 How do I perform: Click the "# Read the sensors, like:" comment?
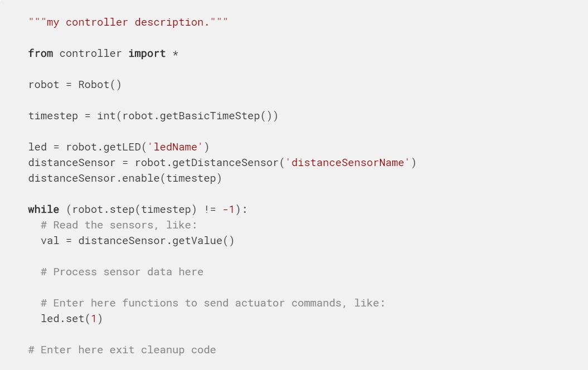(x=119, y=225)
